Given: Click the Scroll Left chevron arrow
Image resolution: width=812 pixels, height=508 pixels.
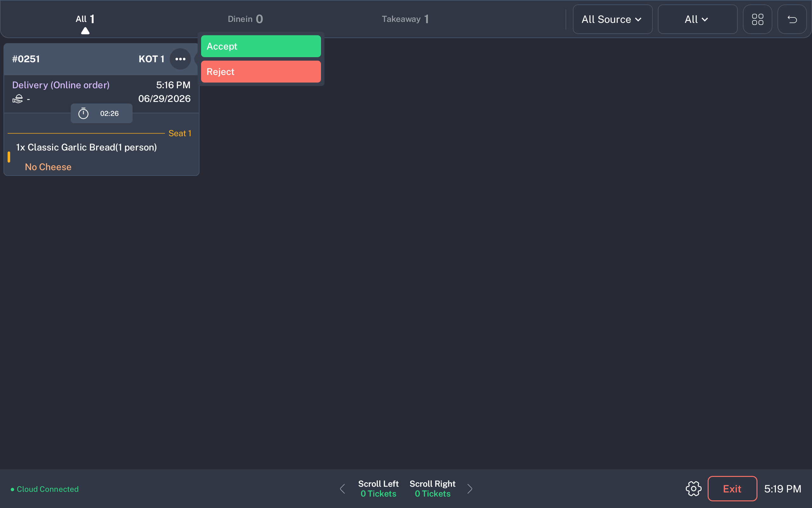Looking at the screenshot, I should coord(342,489).
